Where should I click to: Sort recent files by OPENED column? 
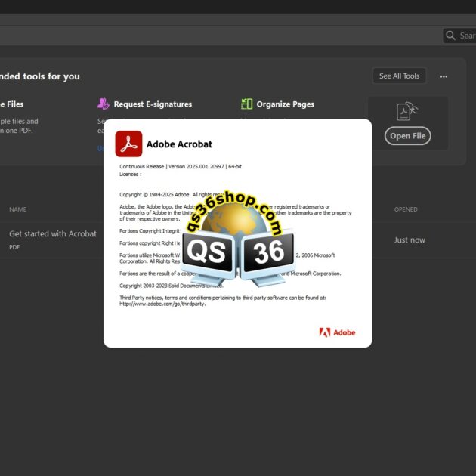[406, 209]
